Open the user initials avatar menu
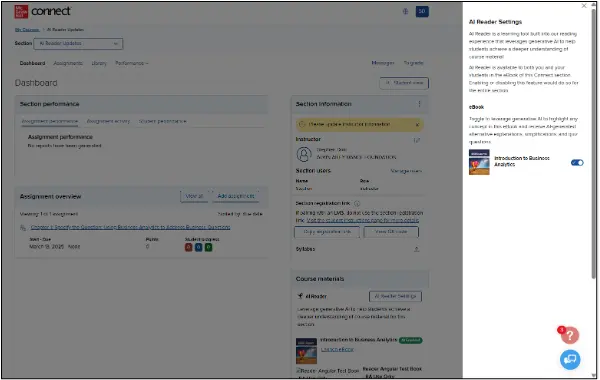This screenshot has width=600, height=380. (422, 11)
